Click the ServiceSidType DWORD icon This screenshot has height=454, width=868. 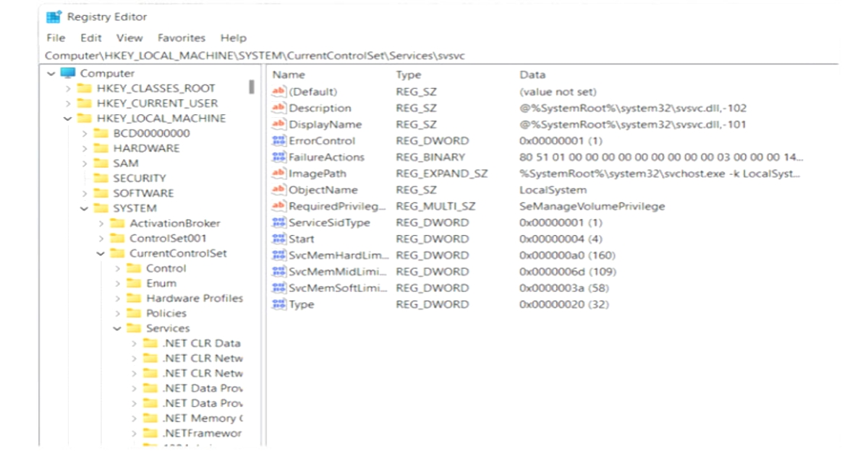click(278, 223)
